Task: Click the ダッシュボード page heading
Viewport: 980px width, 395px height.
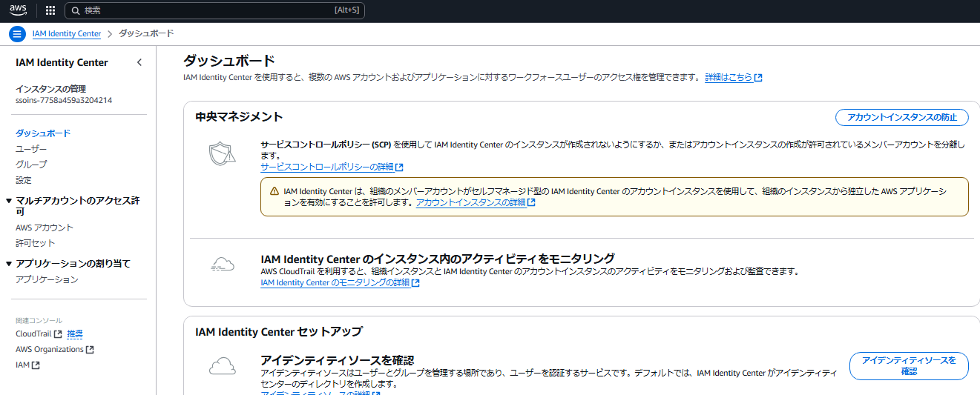Action: coord(229,61)
